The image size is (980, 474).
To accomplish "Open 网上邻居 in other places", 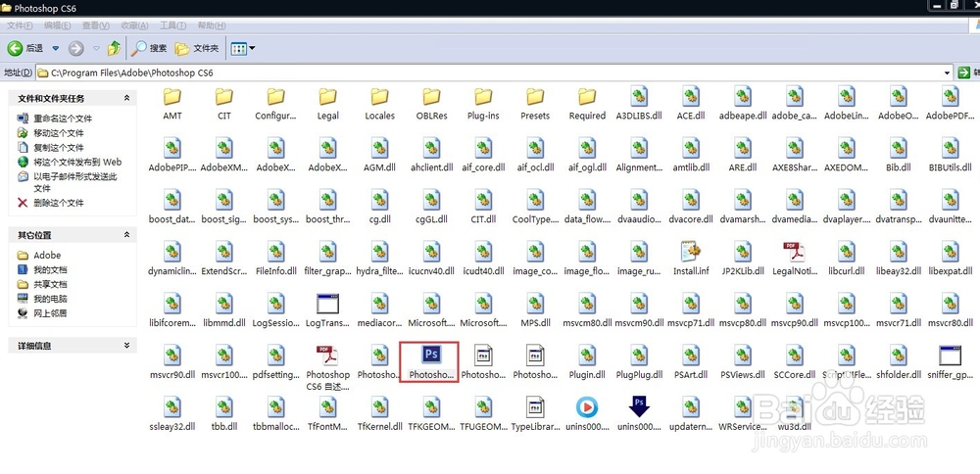I will 50,313.
